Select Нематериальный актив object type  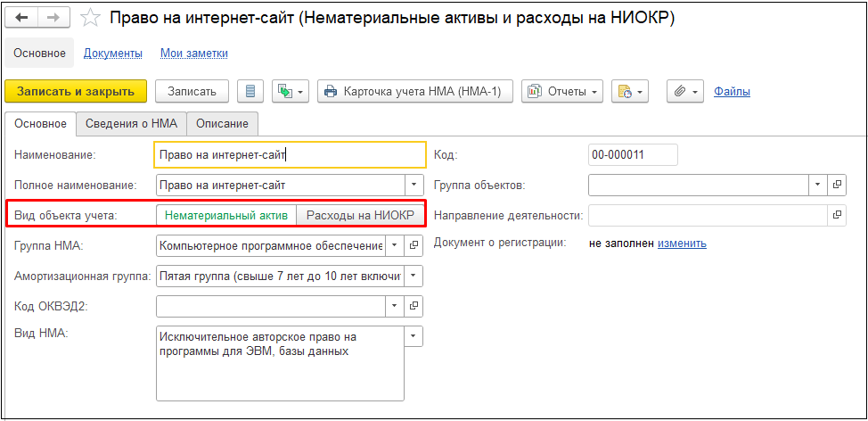pyautogui.click(x=226, y=216)
